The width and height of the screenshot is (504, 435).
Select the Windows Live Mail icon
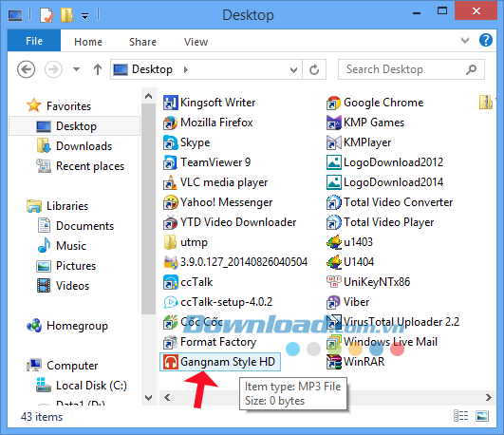(x=334, y=342)
